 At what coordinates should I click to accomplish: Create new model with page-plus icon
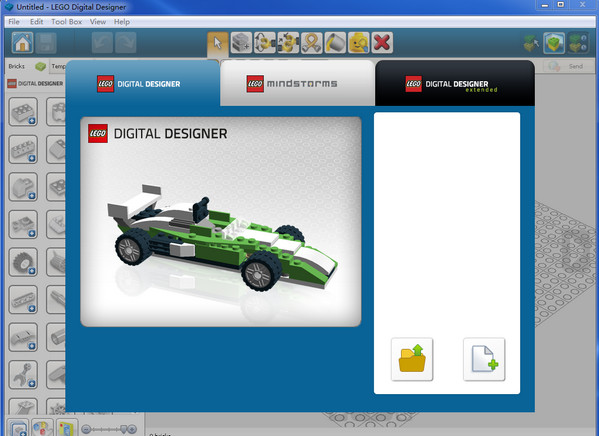484,359
